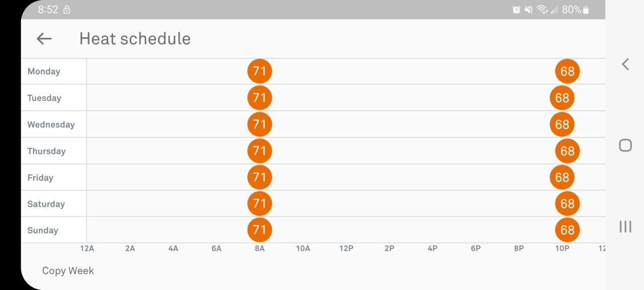The width and height of the screenshot is (644, 290).
Task: Select Saturday's 68 degree setpoint
Action: pos(568,204)
